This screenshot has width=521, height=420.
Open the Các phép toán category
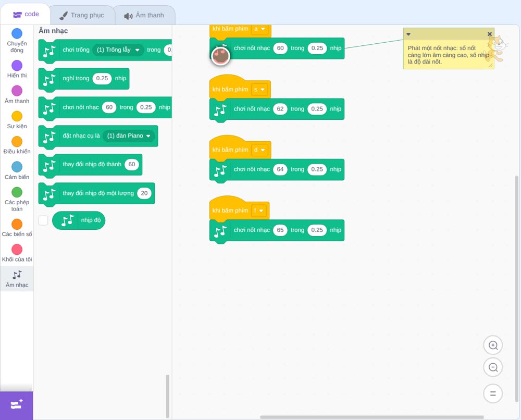[x=17, y=200]
